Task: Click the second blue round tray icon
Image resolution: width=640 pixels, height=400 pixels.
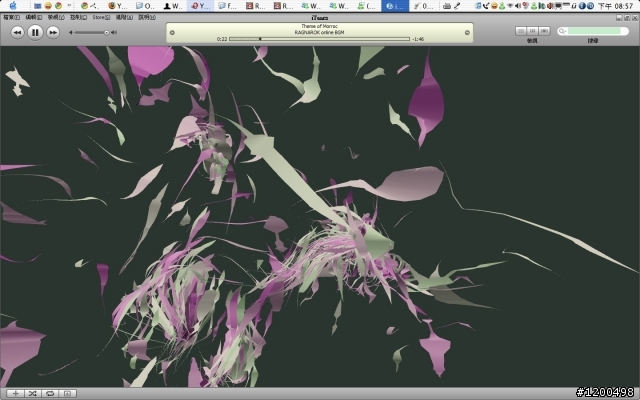Action: click(590, 6)
